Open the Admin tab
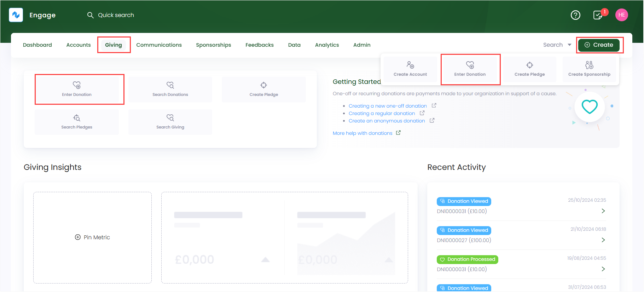 click(x=362, y=45)
